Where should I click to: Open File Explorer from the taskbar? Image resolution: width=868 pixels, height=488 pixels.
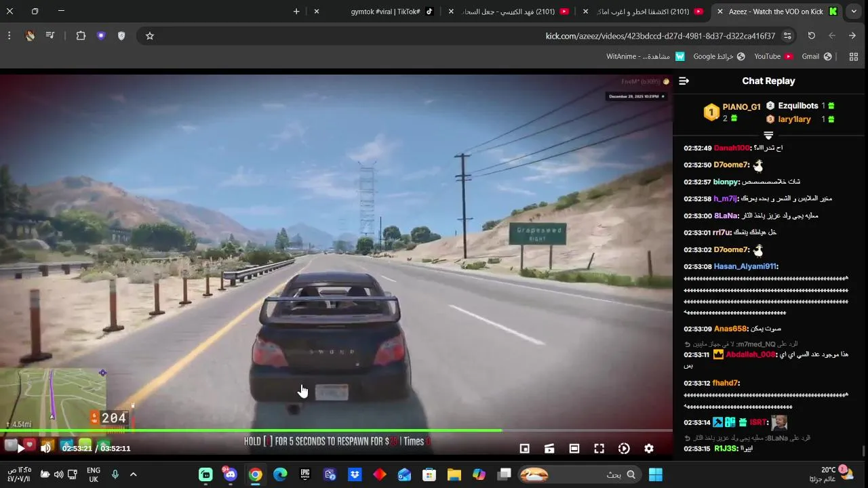[x=454, y=474]
